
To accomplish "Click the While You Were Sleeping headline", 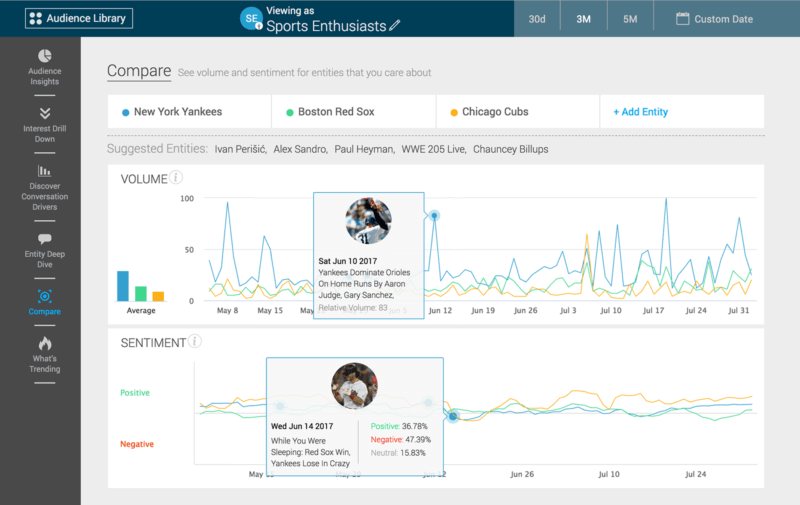I will coord(311,452).
